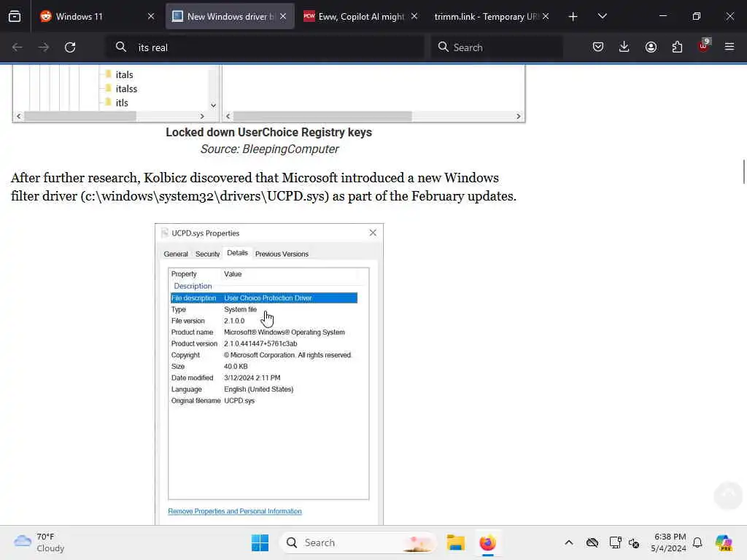Image resolution: width=747 pixels, height=560 pixels.
Task: Open a new browser tab
Action: pyautogui.click(x=573, y=17)
